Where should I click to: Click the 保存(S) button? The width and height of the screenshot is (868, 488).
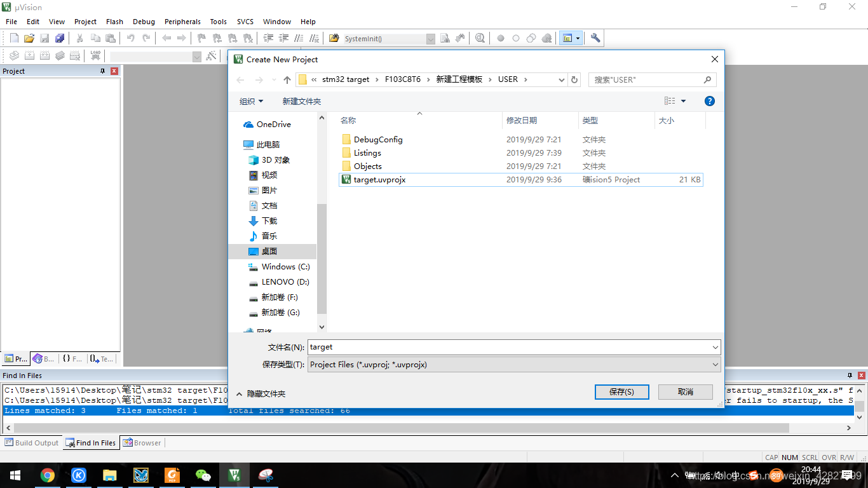click(x=621, y=392)
